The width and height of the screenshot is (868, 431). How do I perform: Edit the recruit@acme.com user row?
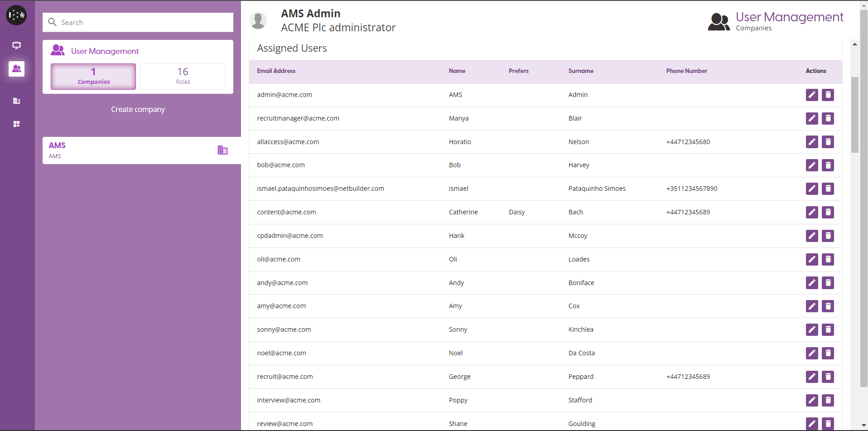812,377
